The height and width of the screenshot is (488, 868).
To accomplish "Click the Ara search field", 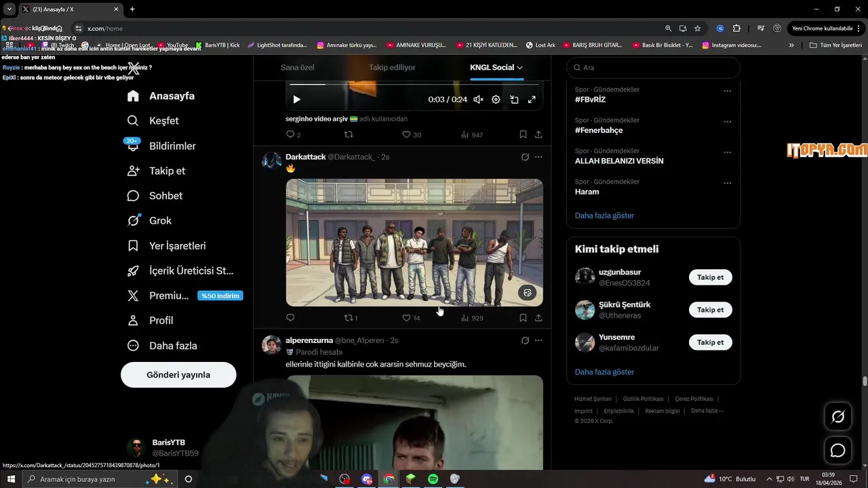I will point(653,68).
